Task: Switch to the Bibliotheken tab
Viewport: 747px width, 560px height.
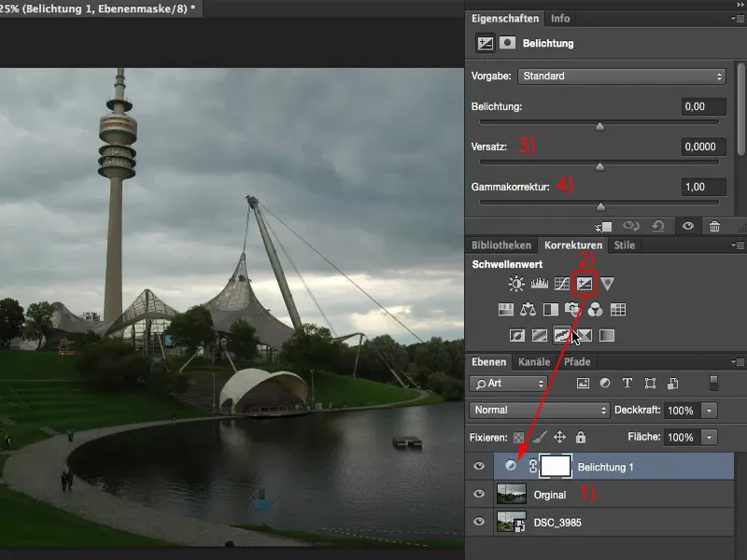Action: (x=501, y=245)
